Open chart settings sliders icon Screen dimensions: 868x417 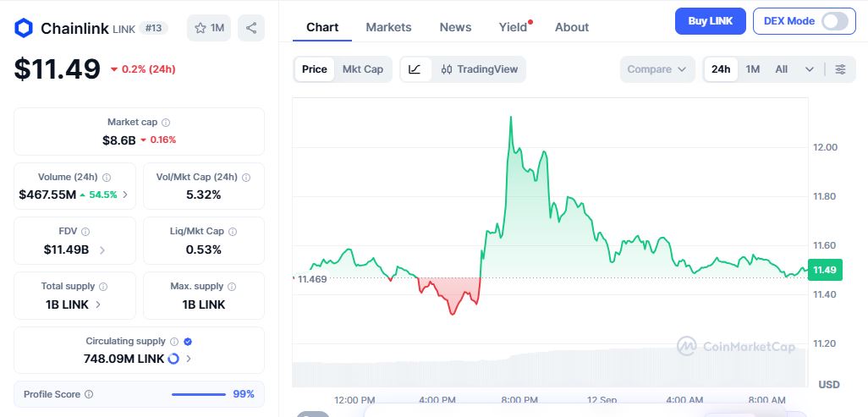[840, 69]
